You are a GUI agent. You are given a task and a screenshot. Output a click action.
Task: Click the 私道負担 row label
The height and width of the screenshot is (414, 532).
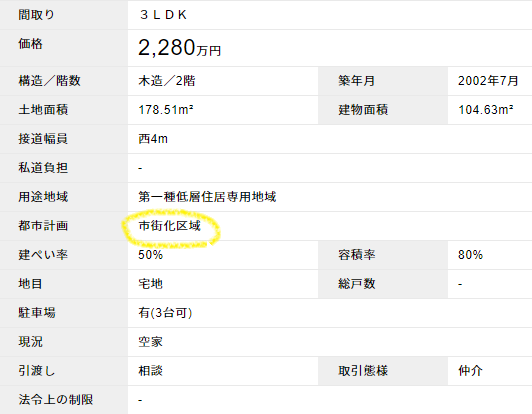[43, 168]
